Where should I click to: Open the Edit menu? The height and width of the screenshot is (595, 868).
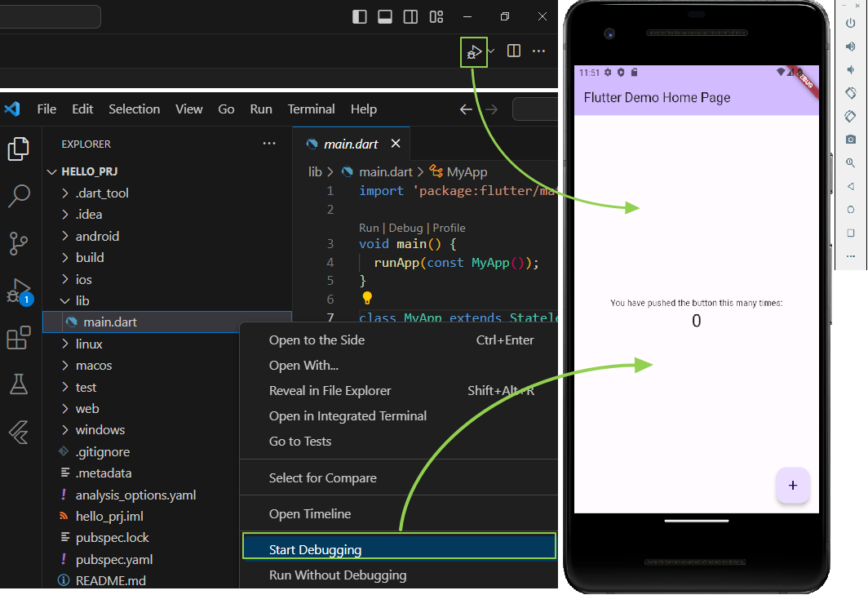pyautogui.click(x=82, y=109)
